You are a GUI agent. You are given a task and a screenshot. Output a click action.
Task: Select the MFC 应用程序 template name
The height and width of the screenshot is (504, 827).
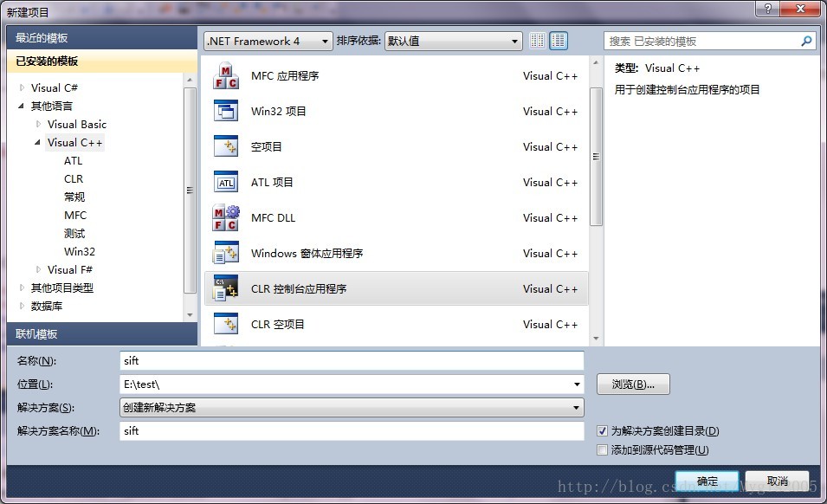(285, 76)
